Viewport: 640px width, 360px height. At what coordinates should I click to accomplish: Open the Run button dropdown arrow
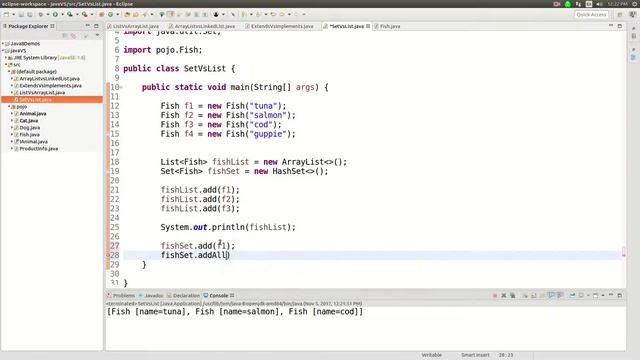[62, 14]
